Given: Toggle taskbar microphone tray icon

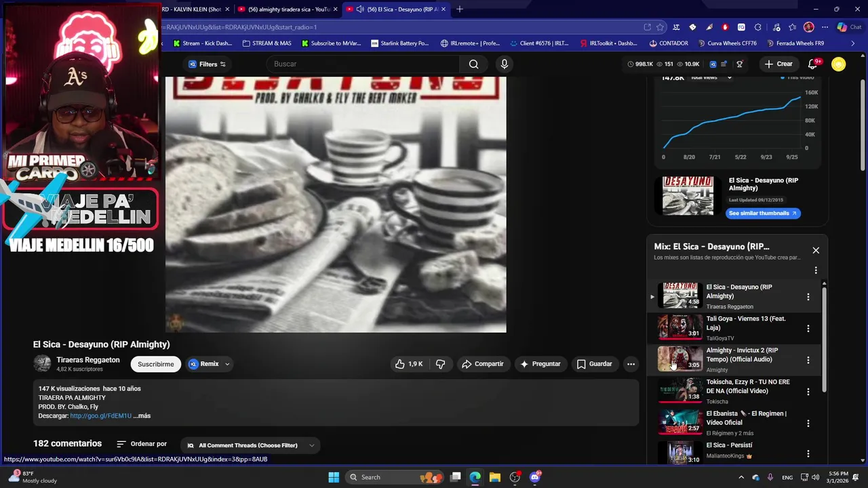Looking at the screenshot, I should click(770, 477).
